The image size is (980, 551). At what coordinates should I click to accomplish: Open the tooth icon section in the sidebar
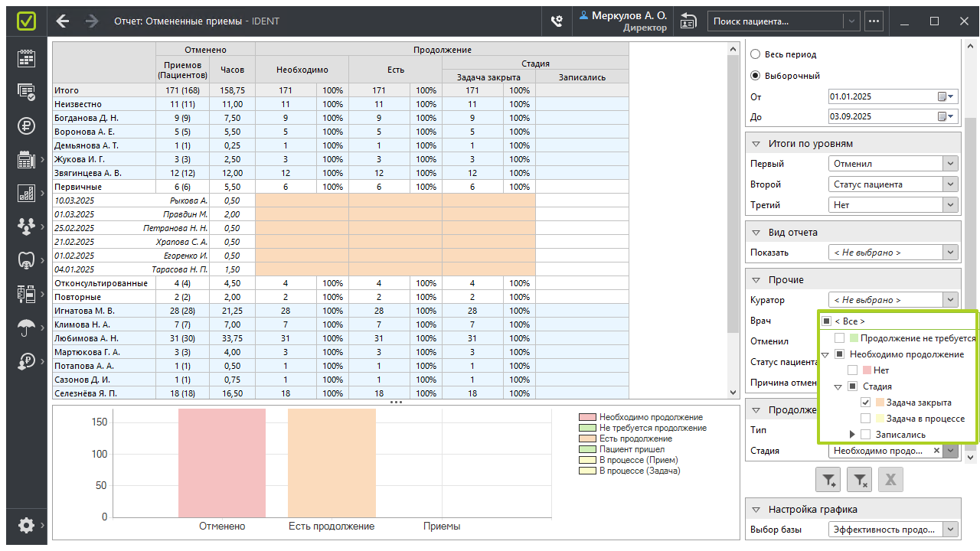26,260
